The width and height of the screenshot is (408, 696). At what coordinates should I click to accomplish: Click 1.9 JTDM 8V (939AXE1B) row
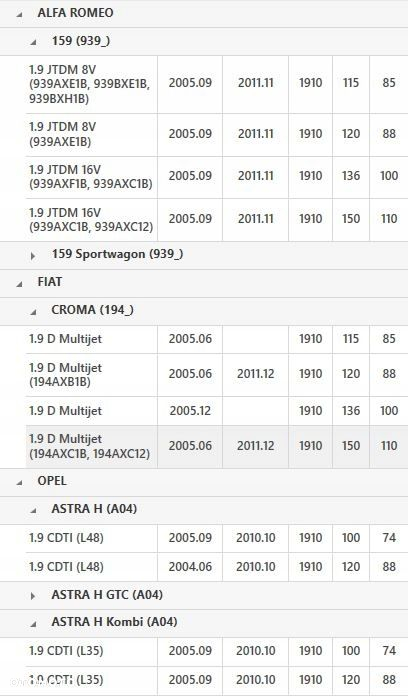click(217, 134)
